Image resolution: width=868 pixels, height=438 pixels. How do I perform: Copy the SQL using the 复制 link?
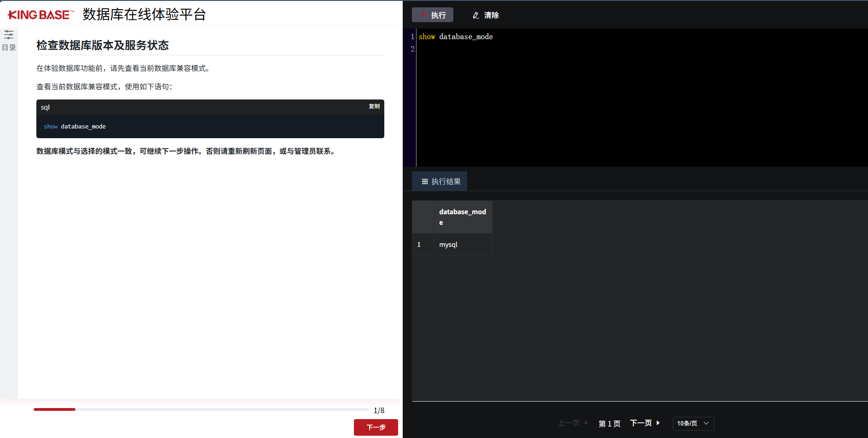(x=374, y=106)
